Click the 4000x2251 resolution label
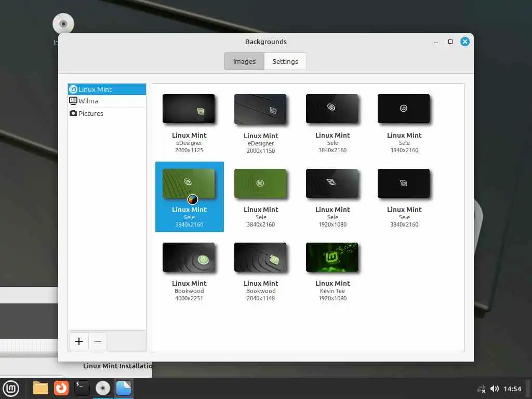The image size is (532, 399). tap(189, 298)
